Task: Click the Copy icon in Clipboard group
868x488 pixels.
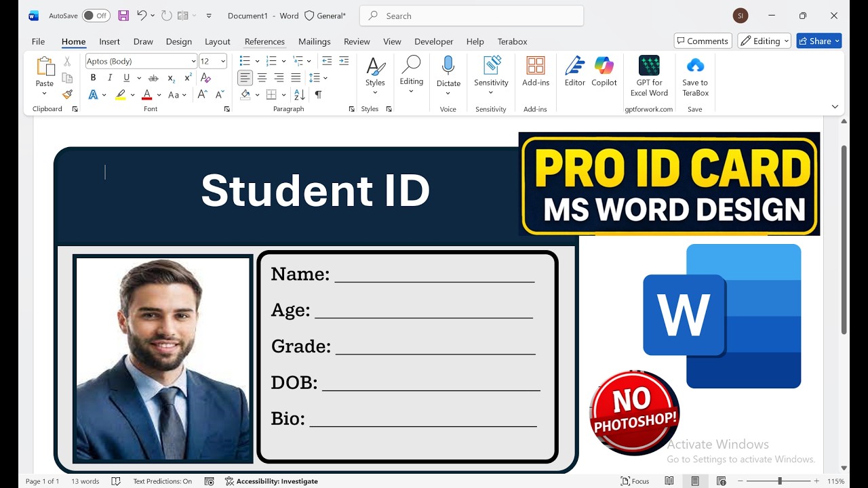Action: pos(67,78)
